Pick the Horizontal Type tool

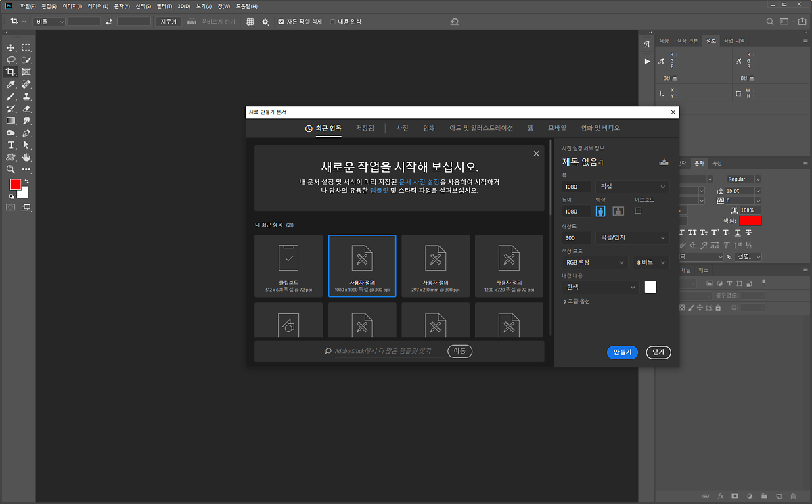click(x=11, y=145)
